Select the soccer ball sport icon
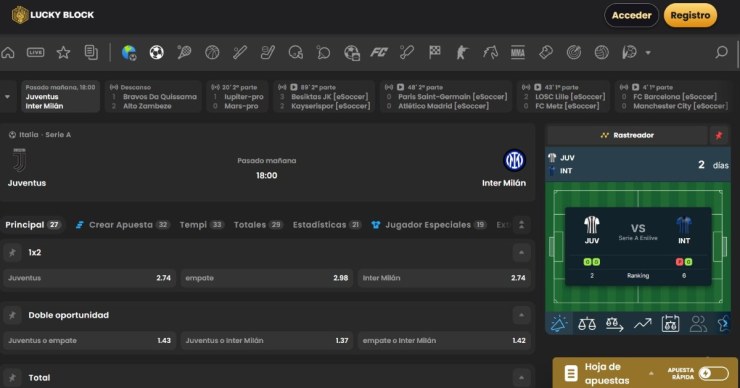Viewport: 740px width, 388px height. click(157, 52)
